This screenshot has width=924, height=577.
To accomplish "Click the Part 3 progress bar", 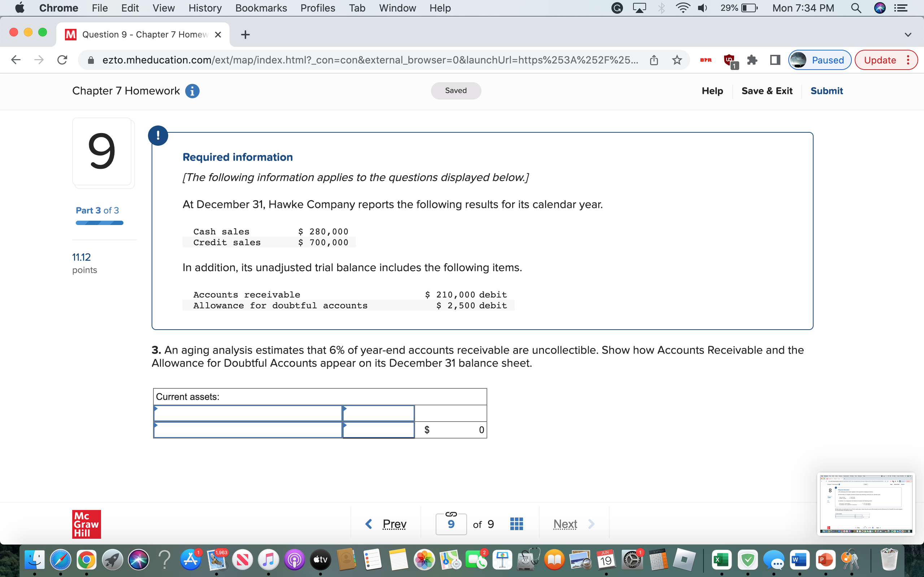I will tap(99, 223).
